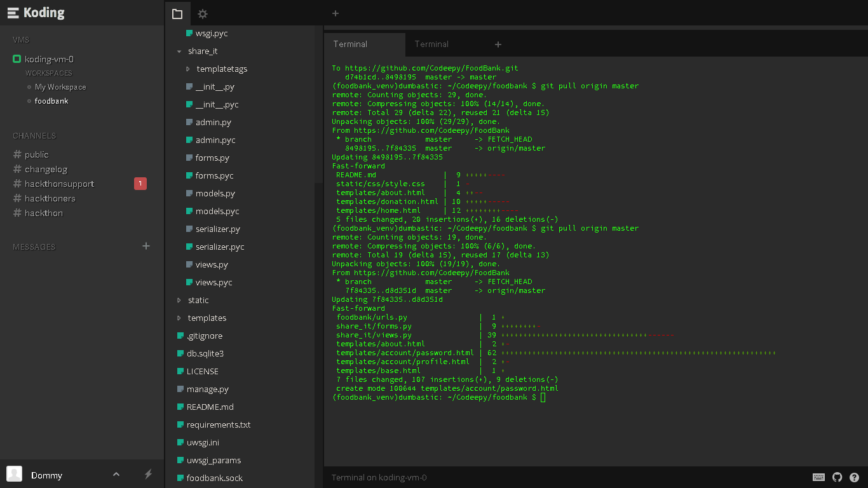Open forms.pyc file
The image size is (868, 488).
click(215, 175)
